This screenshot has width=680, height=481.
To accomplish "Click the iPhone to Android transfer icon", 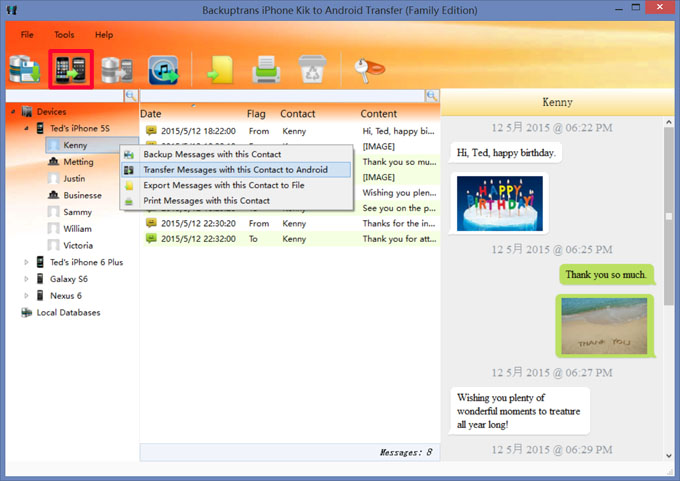I will coord(71,69).
